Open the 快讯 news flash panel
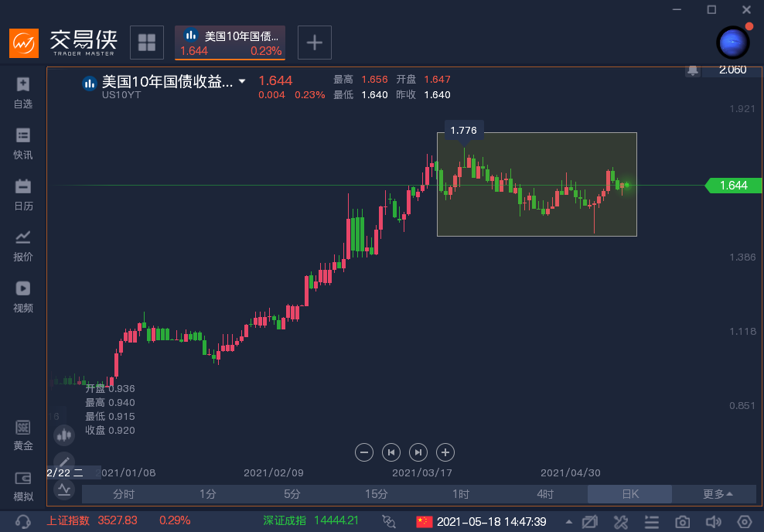764x532 pixels. (x=23, y=143)
